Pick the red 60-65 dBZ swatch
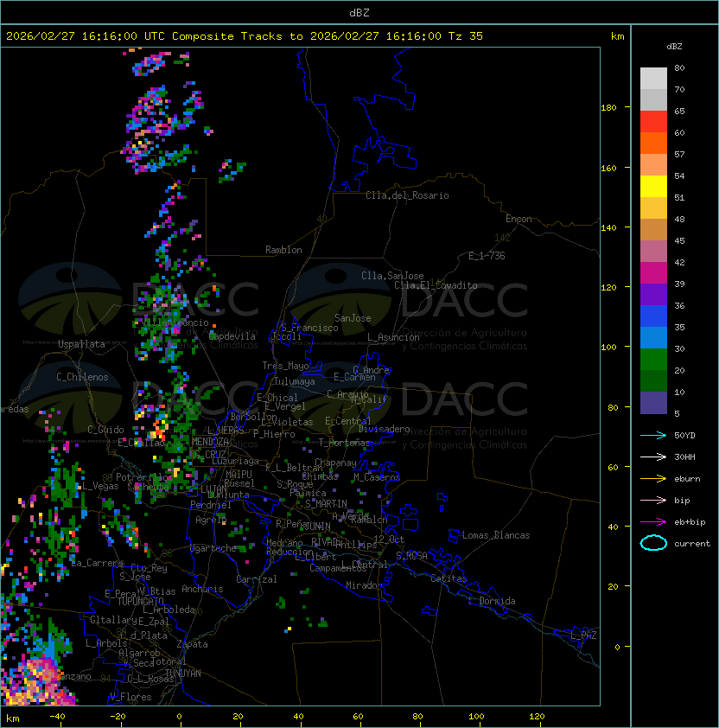 653,122
